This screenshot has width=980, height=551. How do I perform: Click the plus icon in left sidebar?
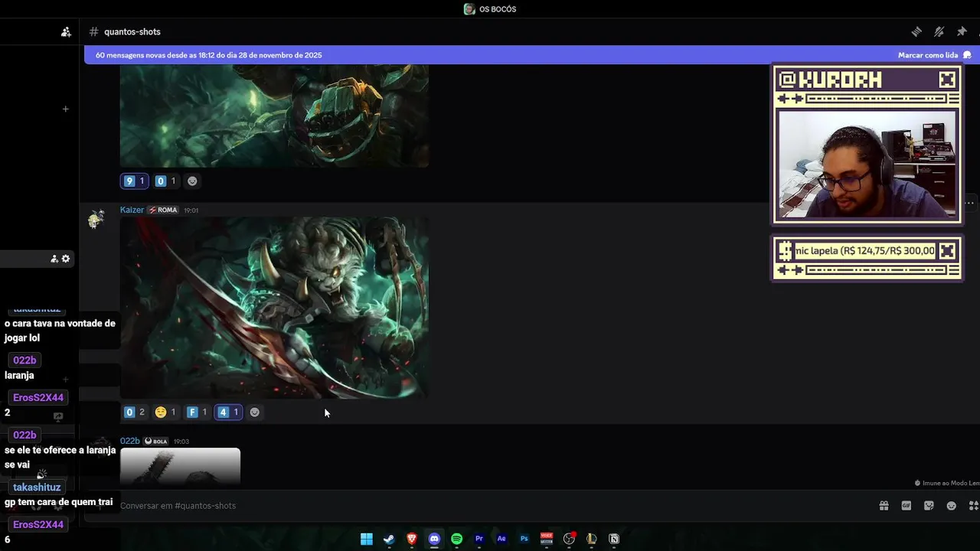[x=65, y=109]
